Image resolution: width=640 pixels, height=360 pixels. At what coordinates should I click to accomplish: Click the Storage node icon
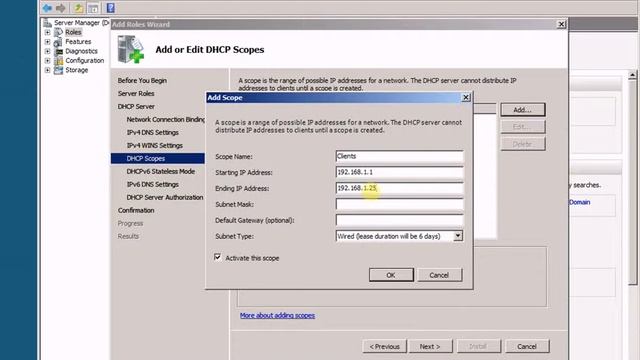click(x=58, y=70)
